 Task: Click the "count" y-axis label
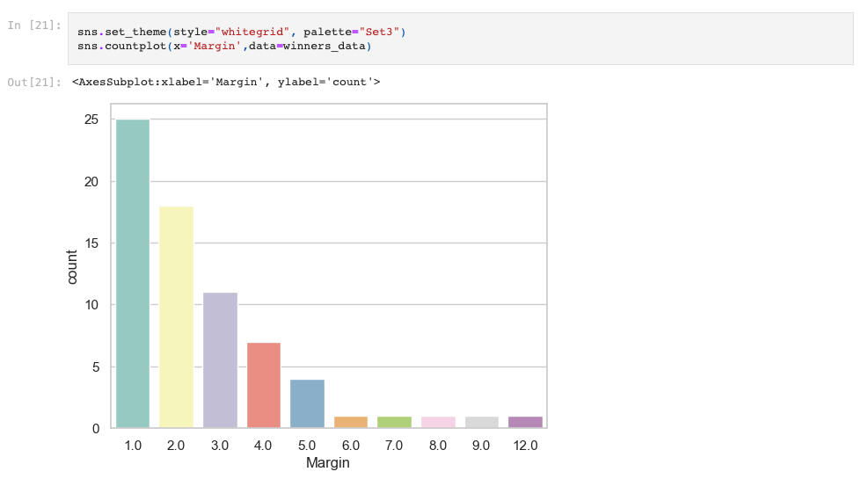coord(72,266)
